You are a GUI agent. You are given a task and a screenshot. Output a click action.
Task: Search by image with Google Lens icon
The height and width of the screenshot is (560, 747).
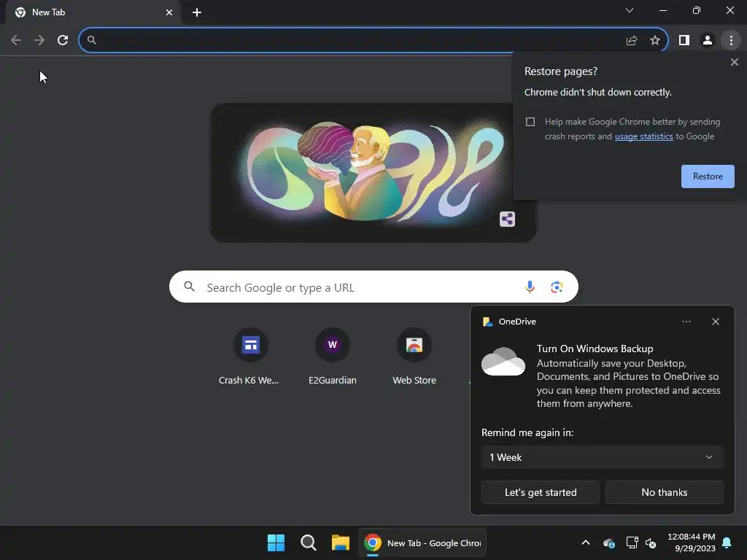coord(557,287)
